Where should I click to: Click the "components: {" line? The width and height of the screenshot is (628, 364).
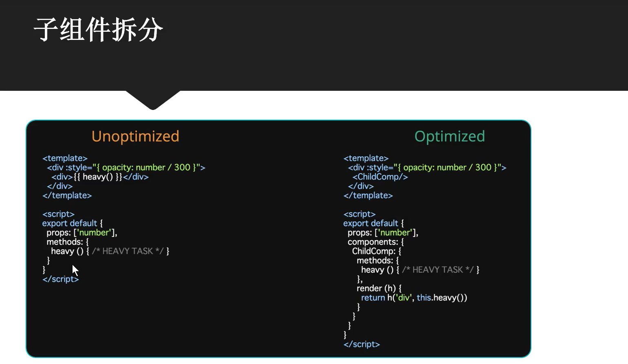pos(376,242)
